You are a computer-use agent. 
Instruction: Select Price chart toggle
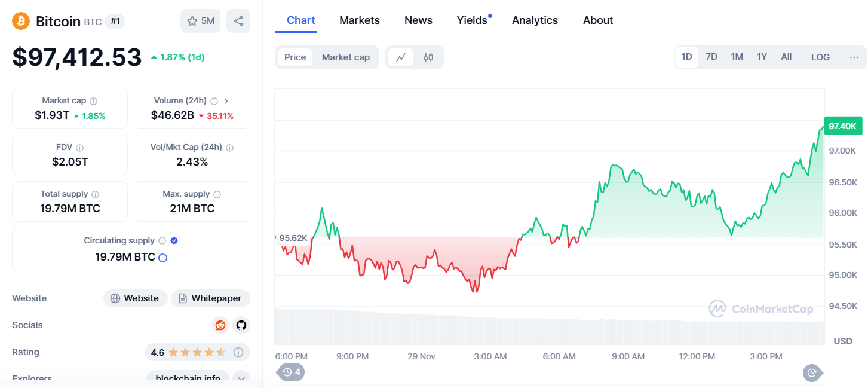point(295,57)
